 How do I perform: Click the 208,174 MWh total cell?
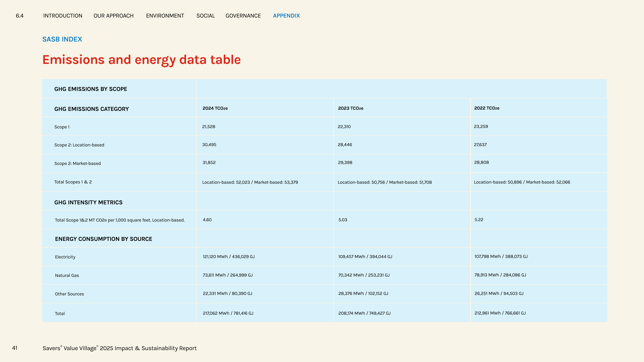[x=365, y=313]
